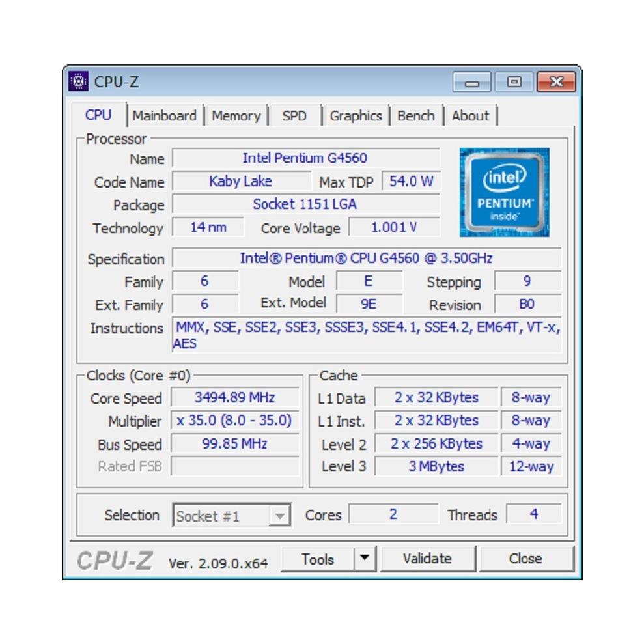Image resolution: width=644 pixels, height=644 pixels.
Task: Switch to the Mainboard tab
Action: click(164, 115)
